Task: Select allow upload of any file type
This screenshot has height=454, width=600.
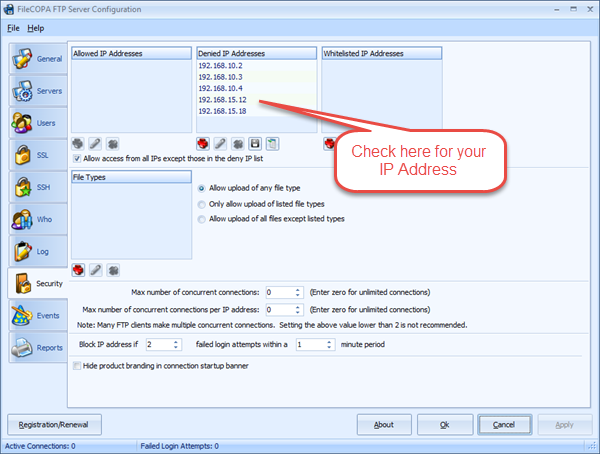Action: pyautogui.click(x=202, y=188)
